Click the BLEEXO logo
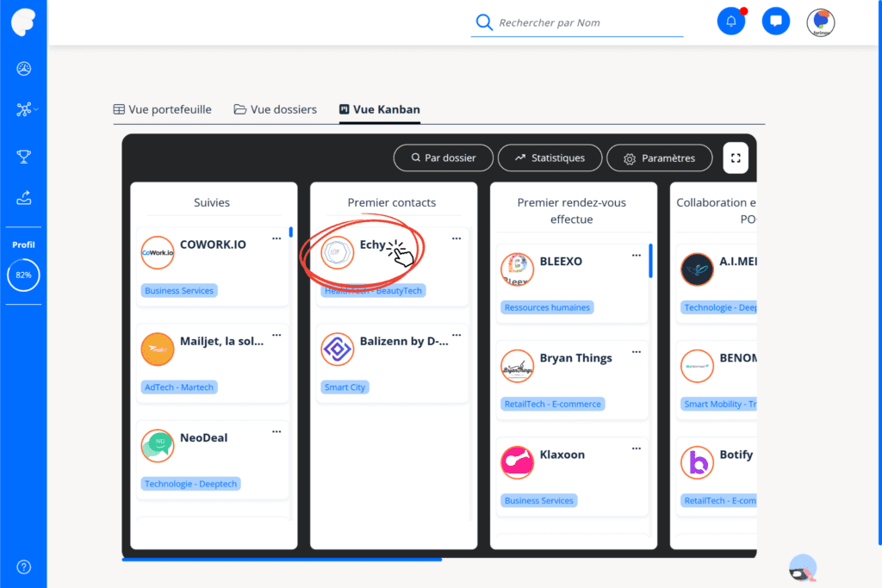The height and width of the screenshot is (588, 882). click(517, 269)
